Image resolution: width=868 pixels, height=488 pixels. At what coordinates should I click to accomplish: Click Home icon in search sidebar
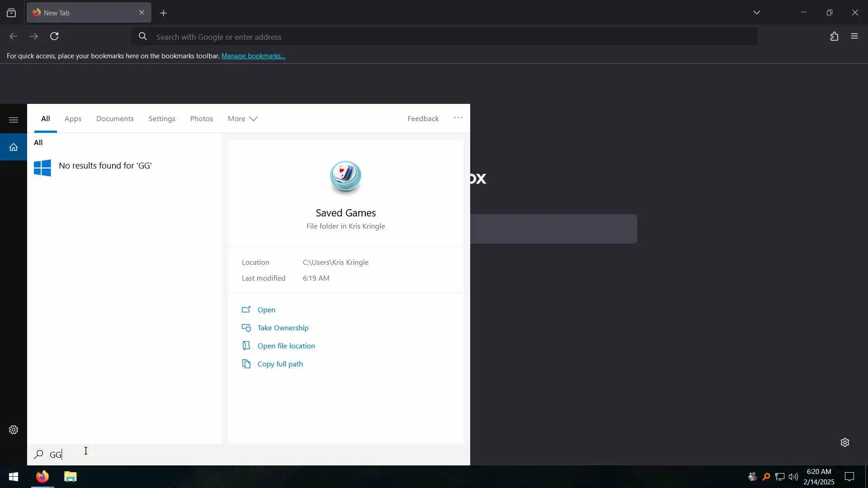coord(14,147)
